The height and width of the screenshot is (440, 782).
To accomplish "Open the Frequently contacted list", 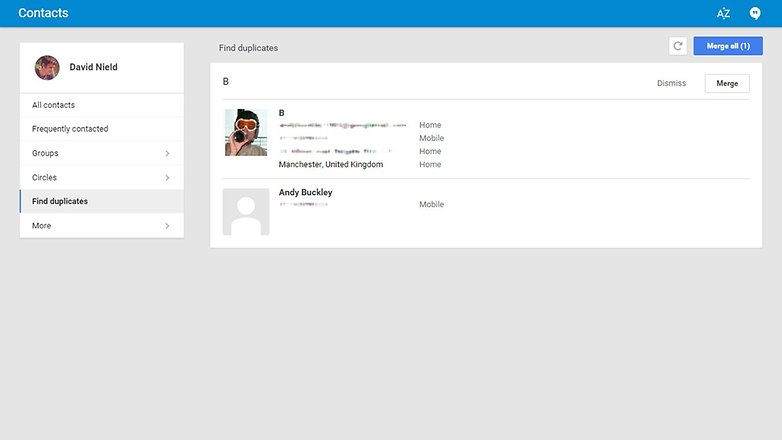I will [70, 129].
